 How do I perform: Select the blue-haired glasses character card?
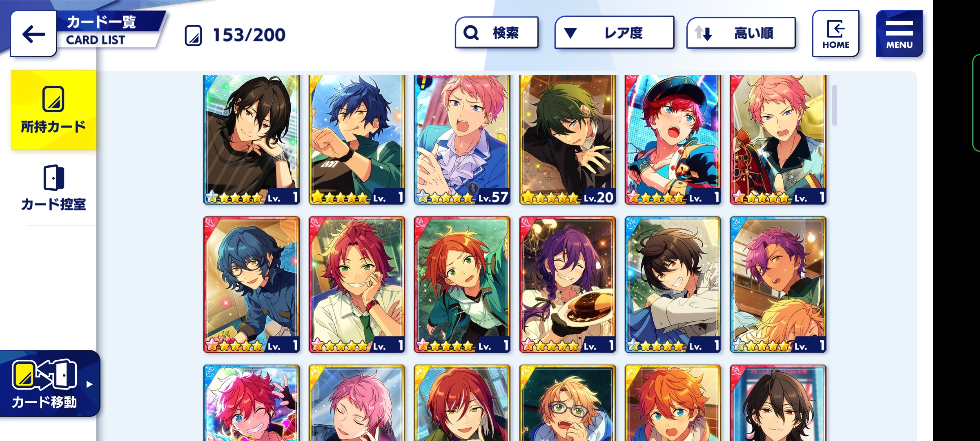pyautogui.click(x=251, y=285)
